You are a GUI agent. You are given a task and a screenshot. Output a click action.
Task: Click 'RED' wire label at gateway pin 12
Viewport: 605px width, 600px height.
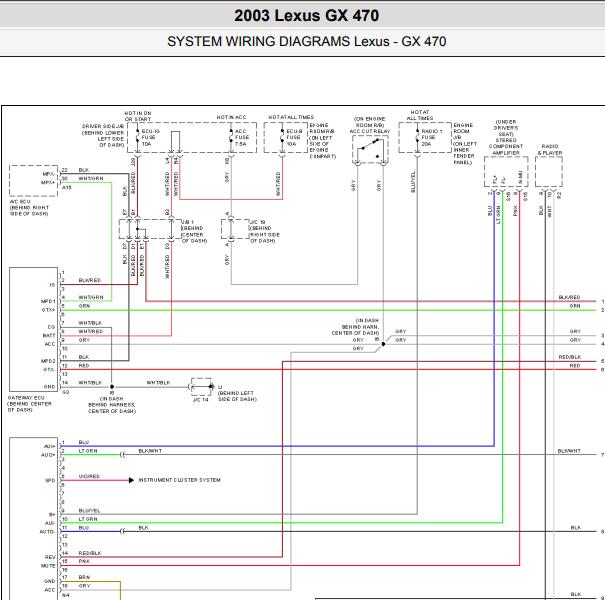click(x=84, y=365)
